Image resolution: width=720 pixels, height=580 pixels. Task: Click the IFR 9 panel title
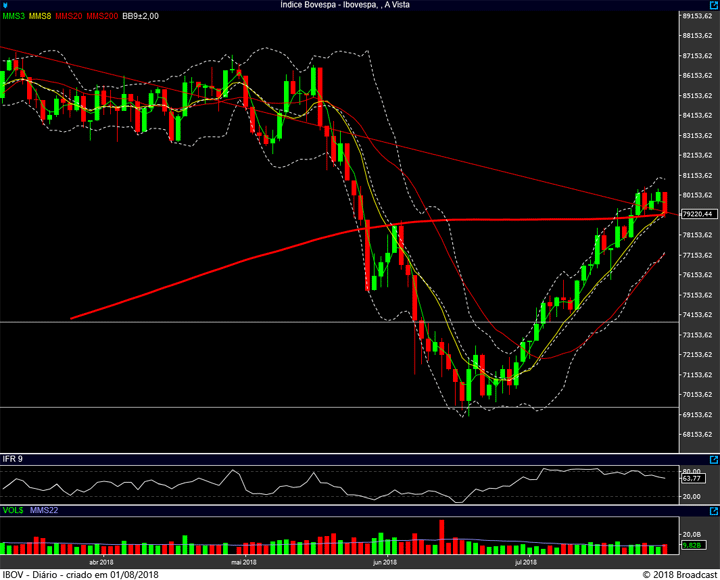click(13, 459)
